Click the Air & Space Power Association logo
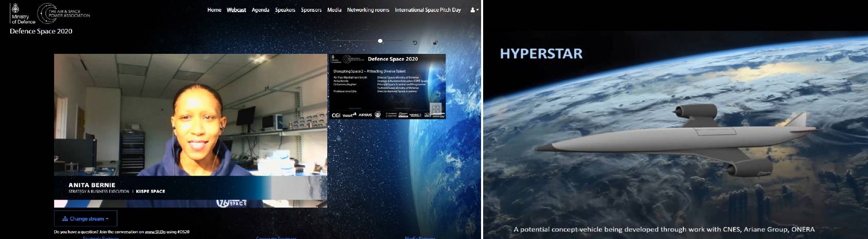 64,13
